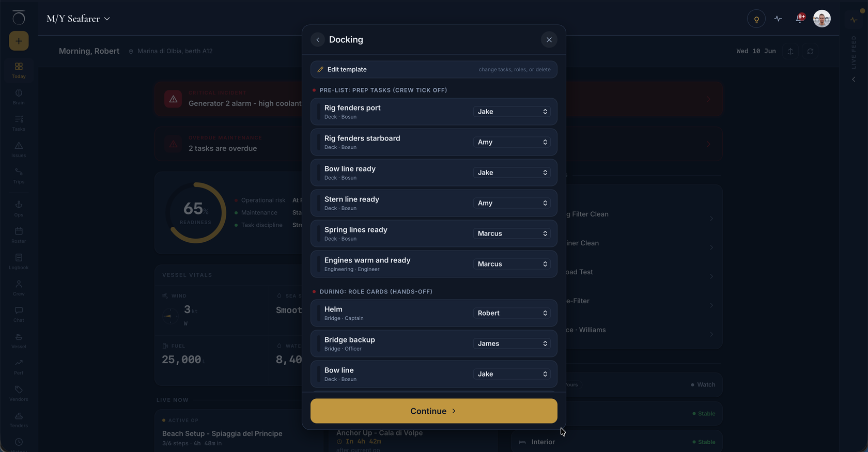
Task: Open the user profile avatar
Action: (x=822, y=19)
